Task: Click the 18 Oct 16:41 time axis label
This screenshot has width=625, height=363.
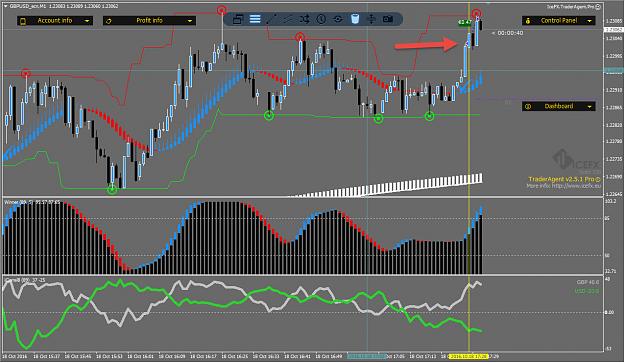Action: coord(297,357)
